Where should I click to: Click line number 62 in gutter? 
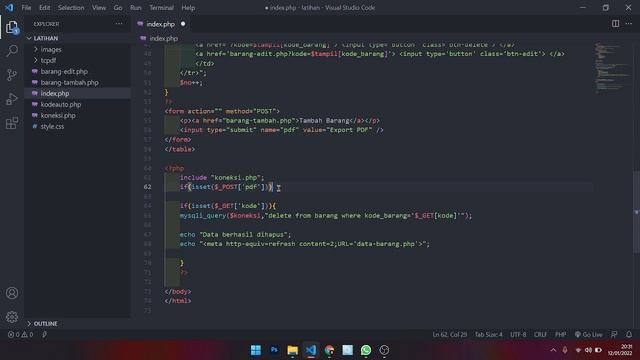147,187
